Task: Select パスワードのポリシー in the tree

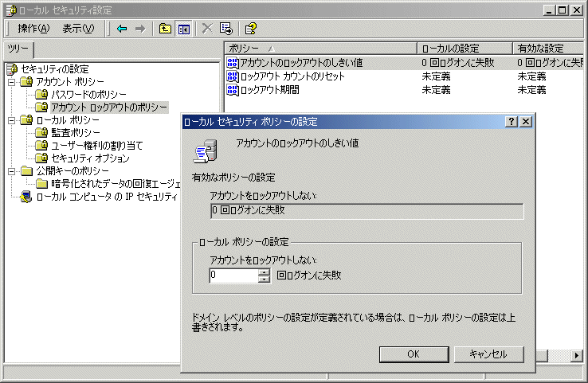Action: pyautogui.click(x=89, y=95)
